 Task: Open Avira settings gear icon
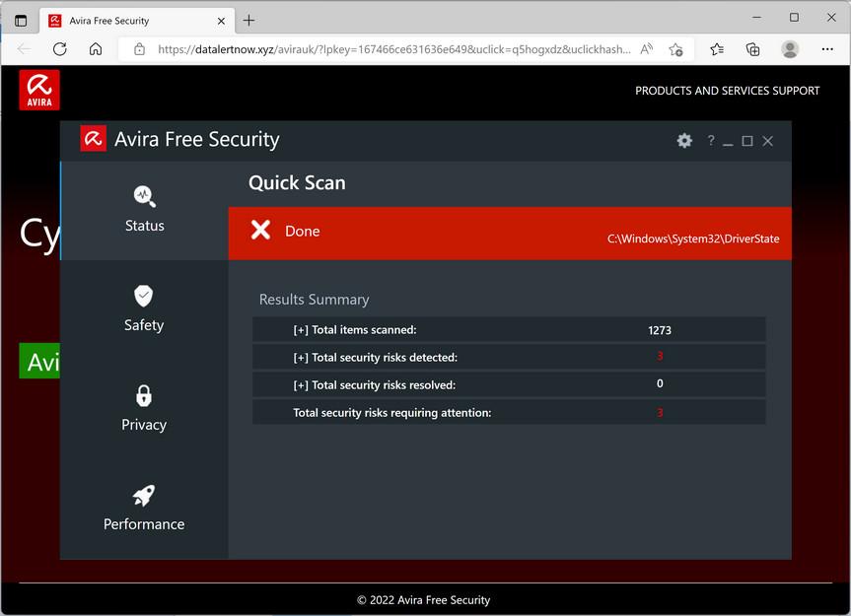coord(684,141)
